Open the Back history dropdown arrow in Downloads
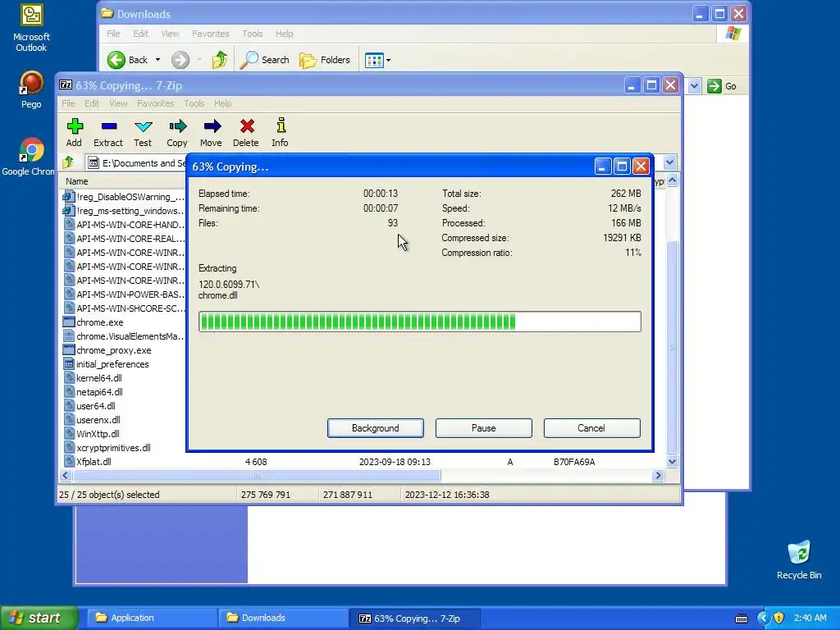 pos(157,60)
